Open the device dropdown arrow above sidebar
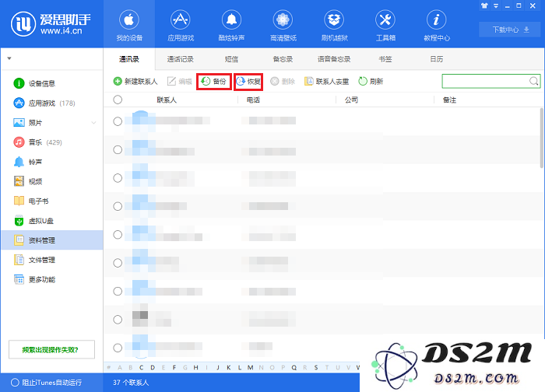Viewport: 545px width, 392px height. tap(9, 58)
